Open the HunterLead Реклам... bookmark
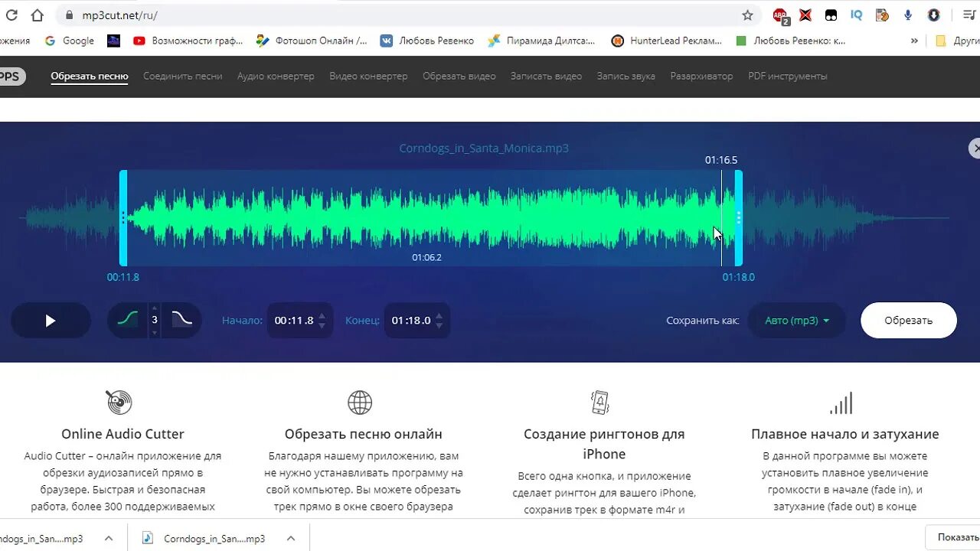This screenshot has height=551, width=980. coord(667,41)
